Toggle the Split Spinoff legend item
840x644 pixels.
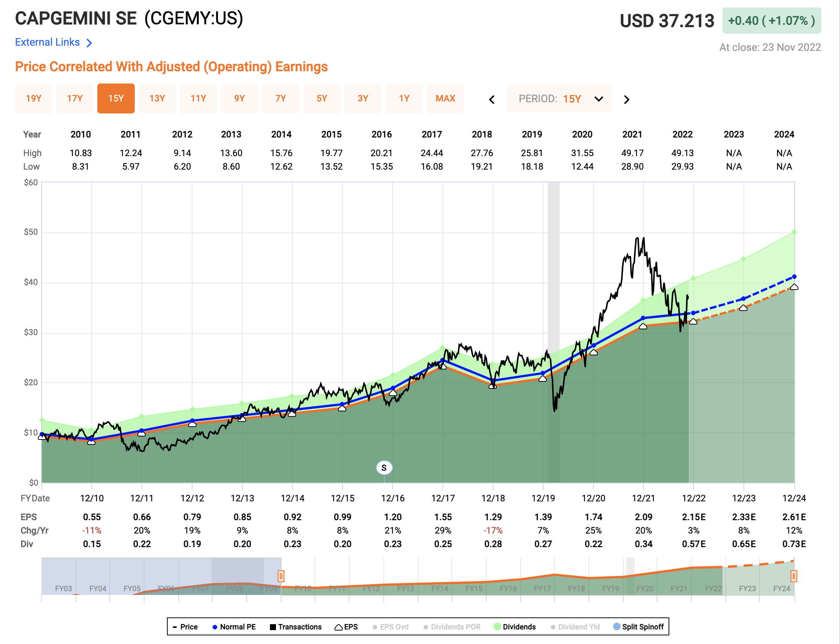639,627
